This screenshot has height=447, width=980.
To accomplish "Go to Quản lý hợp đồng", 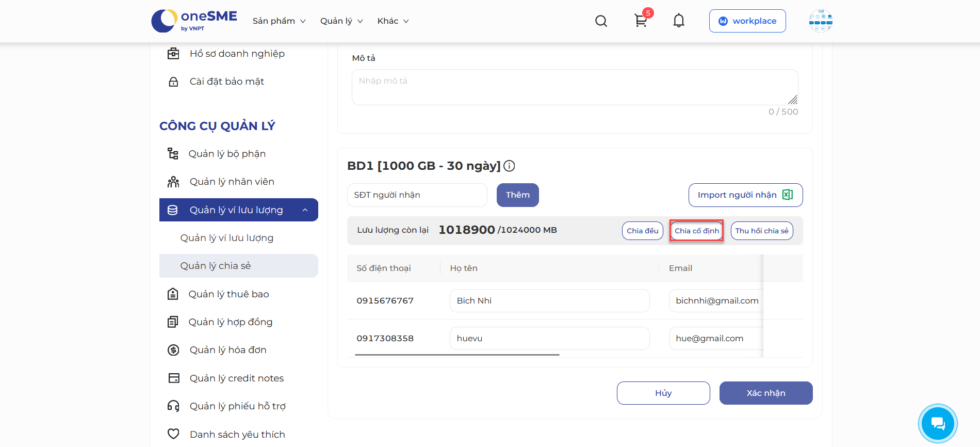I will 231,322.
